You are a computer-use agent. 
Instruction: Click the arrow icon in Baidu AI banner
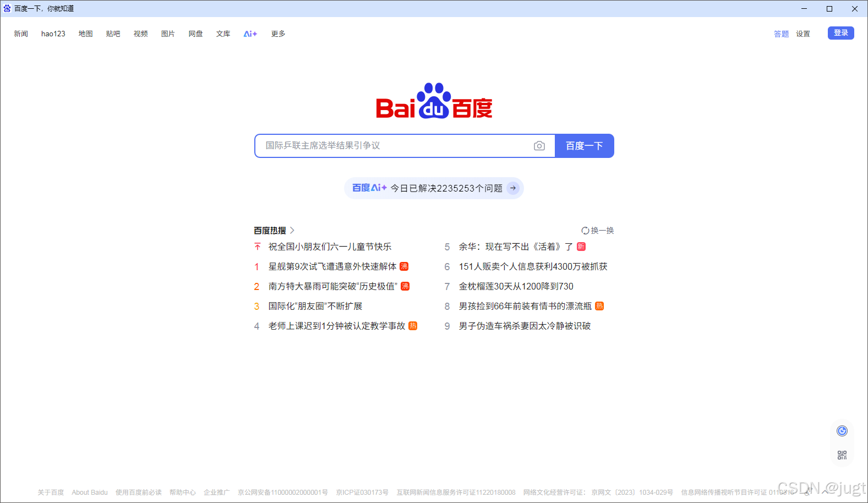(513, 188)
